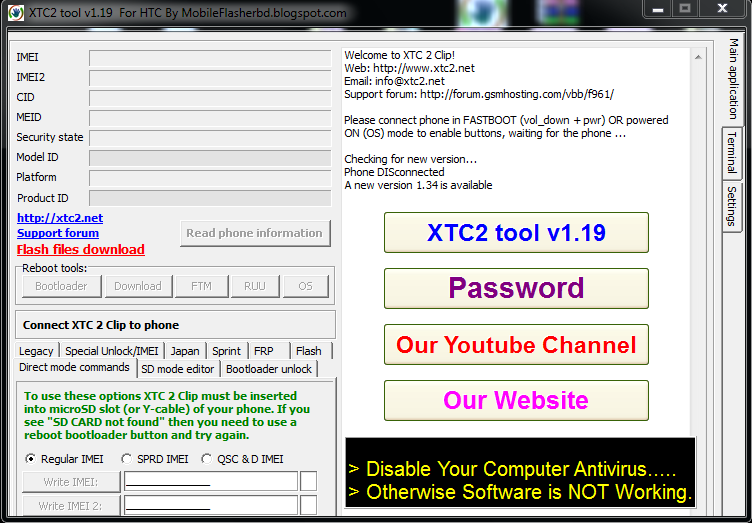Click the XTC2 app icon in title bar
Screen dimensions: 752x523
click(16, 12)
